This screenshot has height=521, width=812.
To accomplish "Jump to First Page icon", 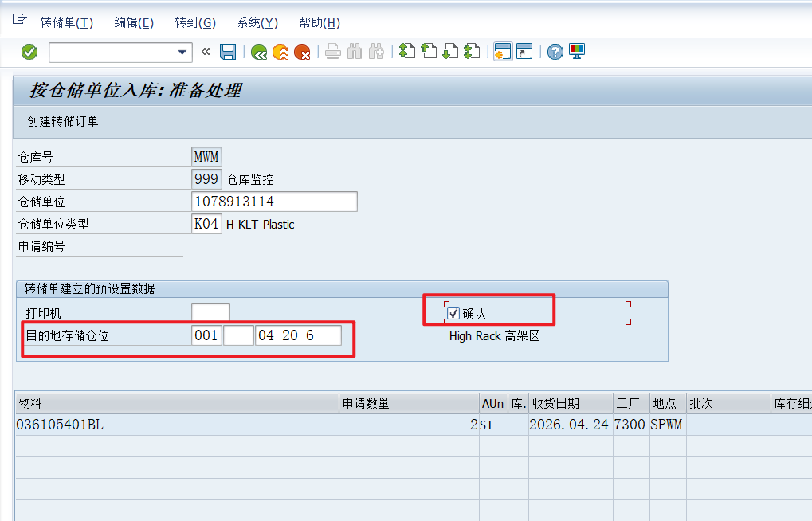I will point(407,51).
